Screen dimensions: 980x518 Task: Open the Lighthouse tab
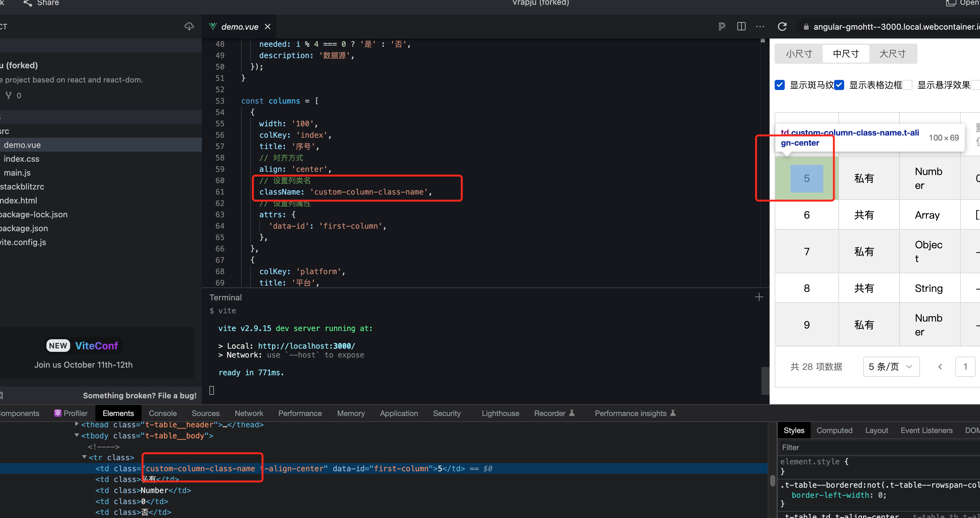pyautogui.click(x=500, y=413)
